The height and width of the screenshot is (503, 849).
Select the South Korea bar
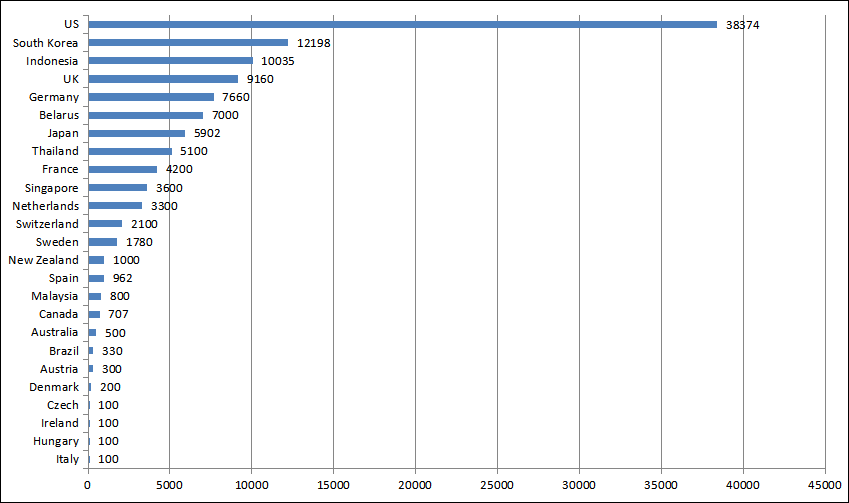click(x=188, y=42)
